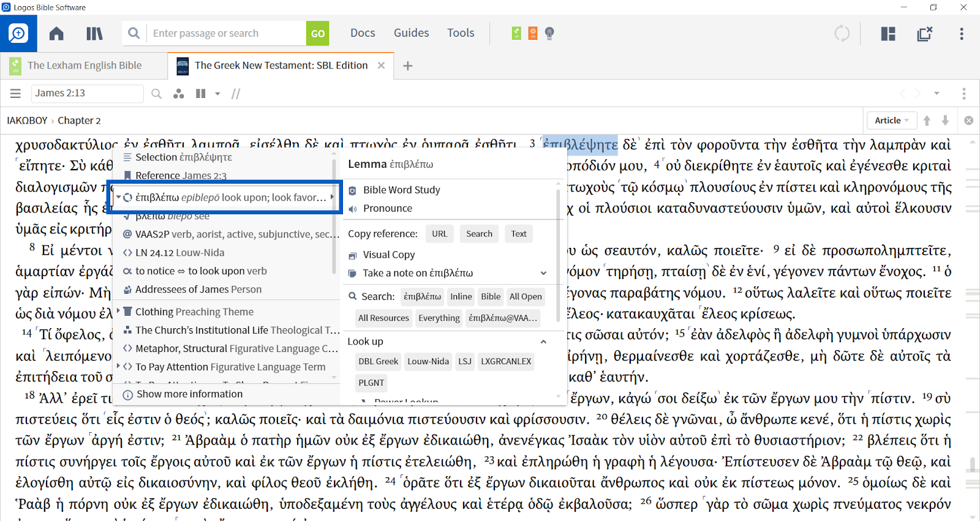Click Show more information
The height and width of the screenshot is (521, 980).
click(189, 394)
